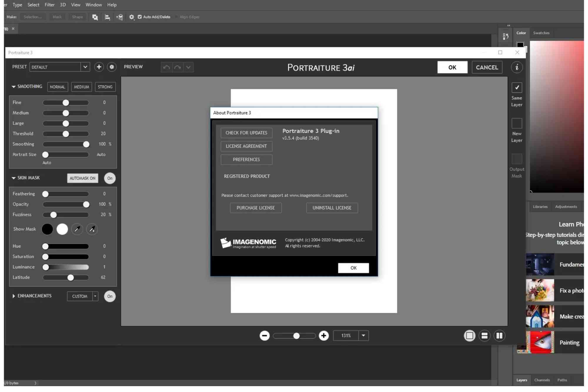Click the Opacity slider handle
This screenshot has width=588, height=392.
click(x=86, y=205)
